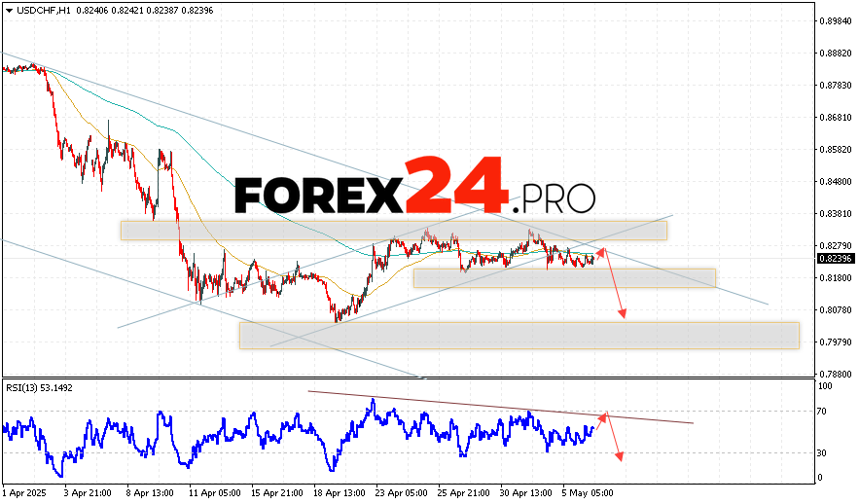Click the 30 Apr 13:00 time label
This screenshot has height=504, width=859.
(x=526, y=493)
